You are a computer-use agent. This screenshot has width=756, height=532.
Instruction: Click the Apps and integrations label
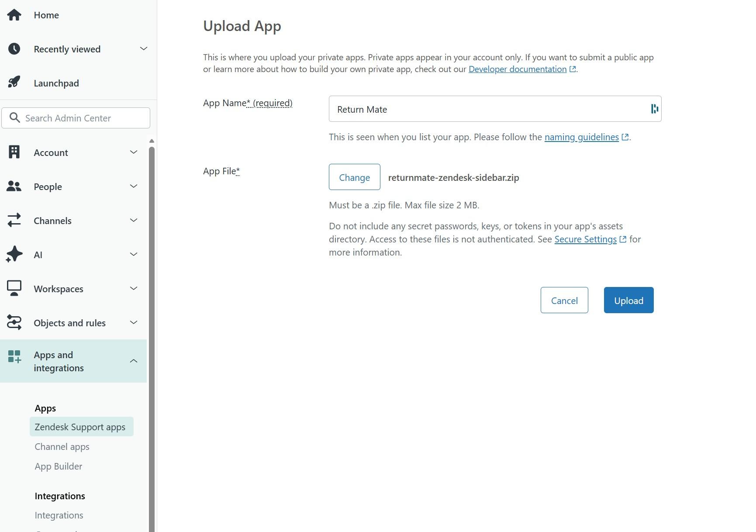(59, 361)
